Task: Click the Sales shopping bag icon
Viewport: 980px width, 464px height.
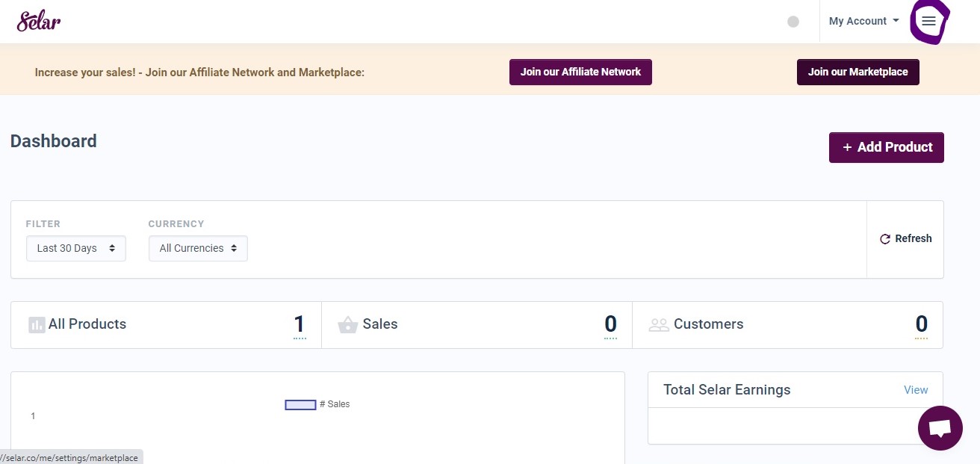Action: 348,324
